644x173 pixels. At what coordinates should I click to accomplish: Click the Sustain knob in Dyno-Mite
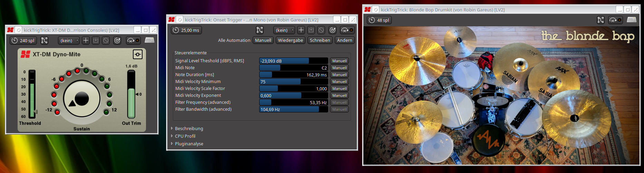(82, 99)
